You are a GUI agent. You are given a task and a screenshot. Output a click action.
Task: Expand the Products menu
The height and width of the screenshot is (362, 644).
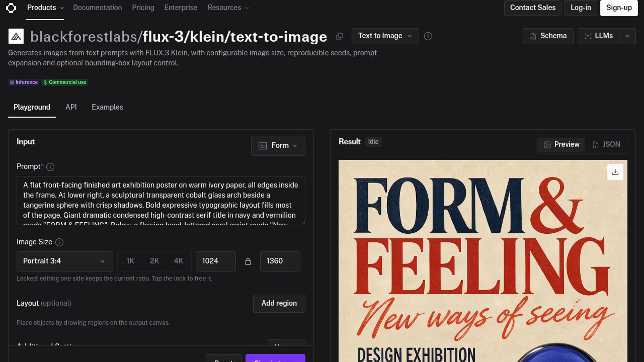click(x=45, y=8)
